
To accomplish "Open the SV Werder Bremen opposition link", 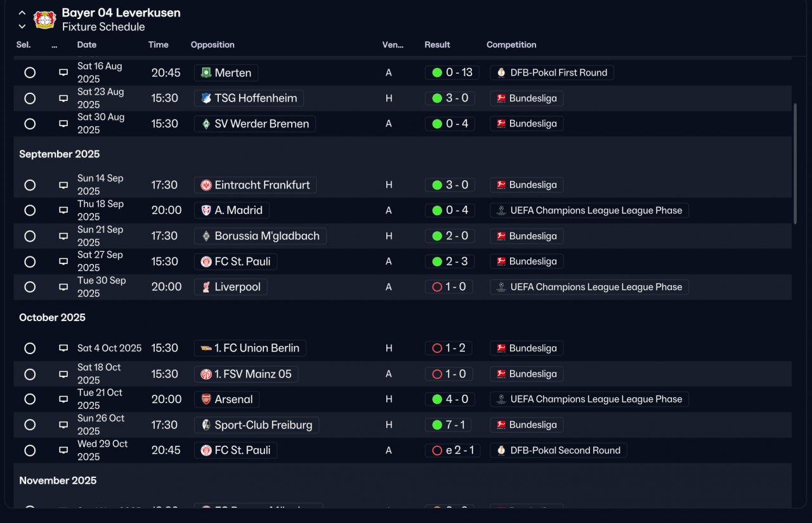I will pyautogui.click(x=255, y=124).
